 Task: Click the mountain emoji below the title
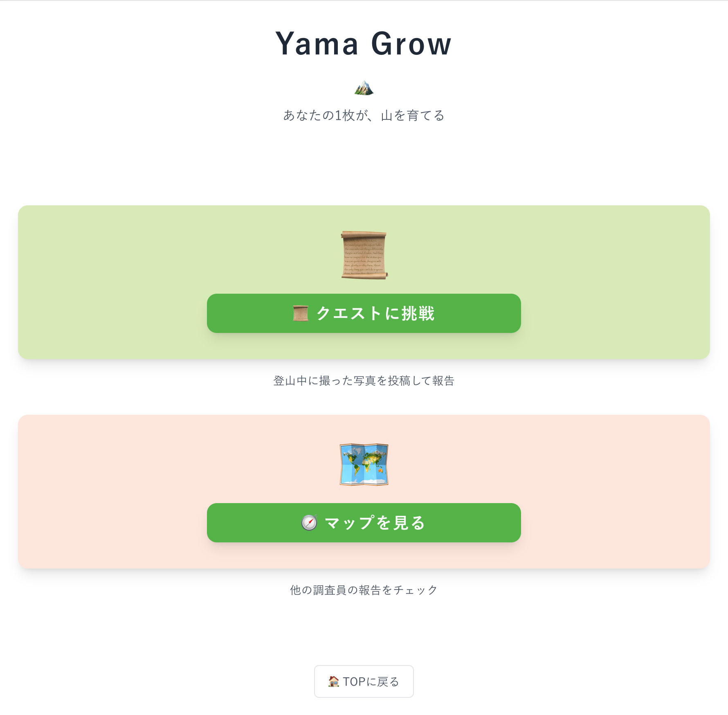coord(364,88)
